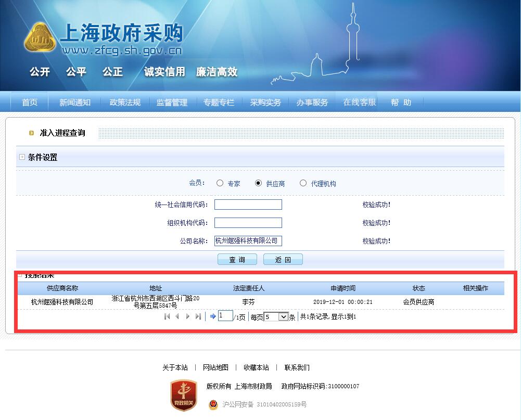Click the previous page arrow
The width and height of the screenshot is (521, 420).
coord(177,316)
